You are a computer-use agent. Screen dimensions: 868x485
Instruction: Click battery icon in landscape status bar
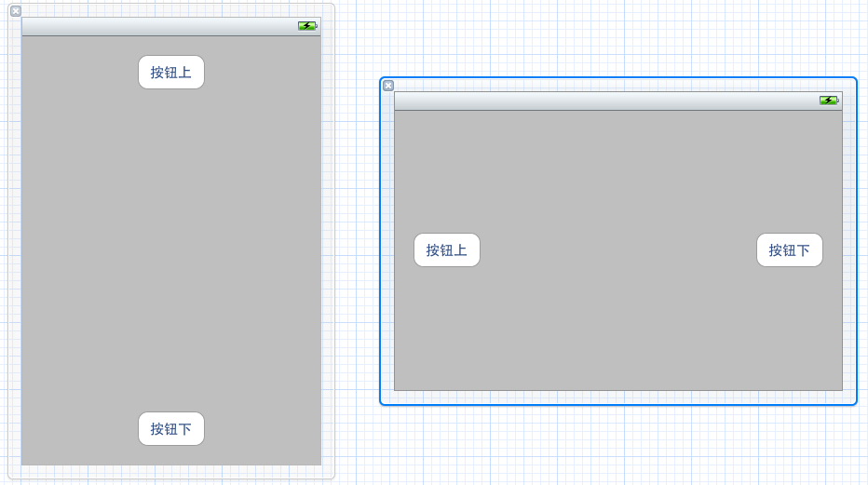[x=829, y=101]
